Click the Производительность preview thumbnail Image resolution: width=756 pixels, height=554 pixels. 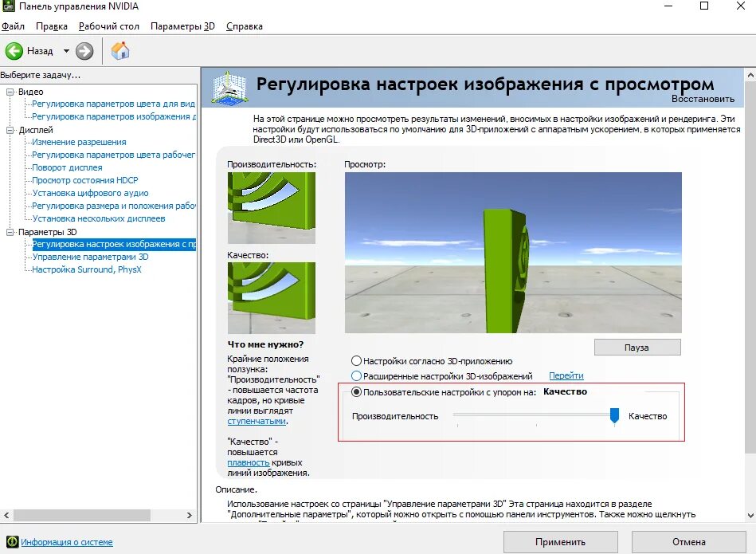click(272, 208)
